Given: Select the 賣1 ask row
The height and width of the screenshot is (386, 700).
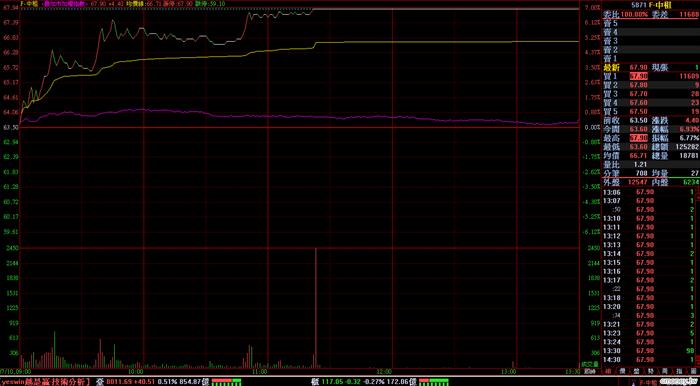Looking at the screenshot, I should [650, 58].
